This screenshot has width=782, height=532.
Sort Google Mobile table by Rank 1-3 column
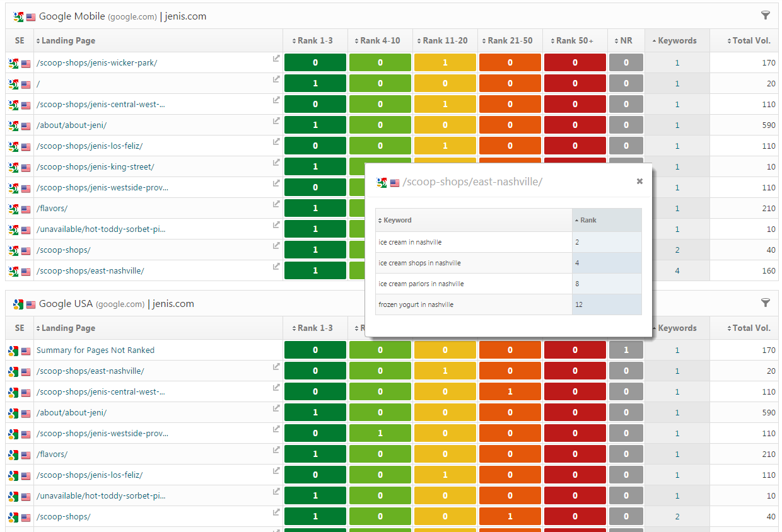[x=315, y=40]
